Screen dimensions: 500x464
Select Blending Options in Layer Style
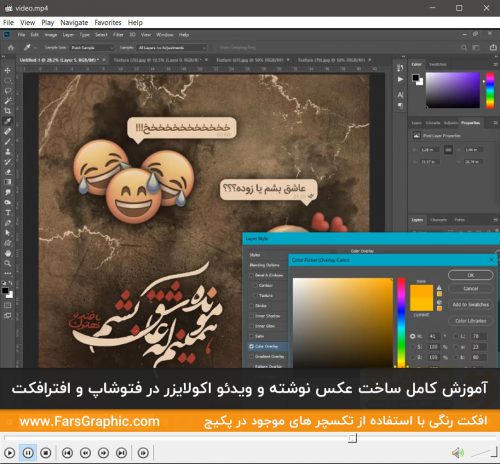point(264,265)
